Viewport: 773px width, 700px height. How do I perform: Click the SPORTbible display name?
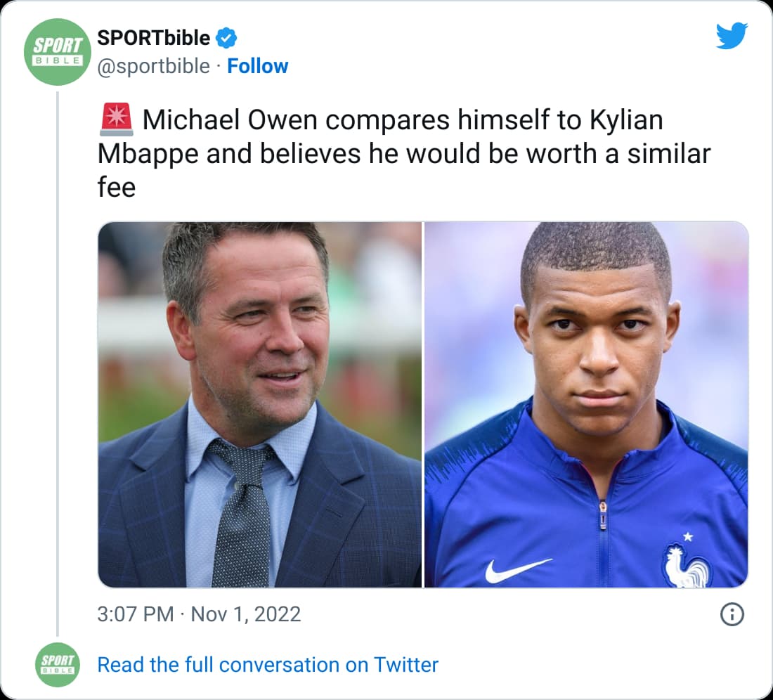[153, 38]
